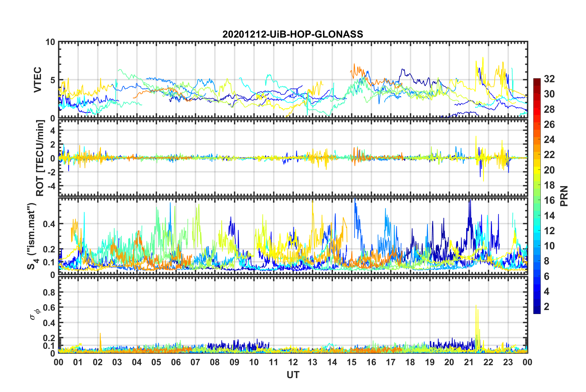Click the 12 hour tick on UT axis

(x=293, y=362)
